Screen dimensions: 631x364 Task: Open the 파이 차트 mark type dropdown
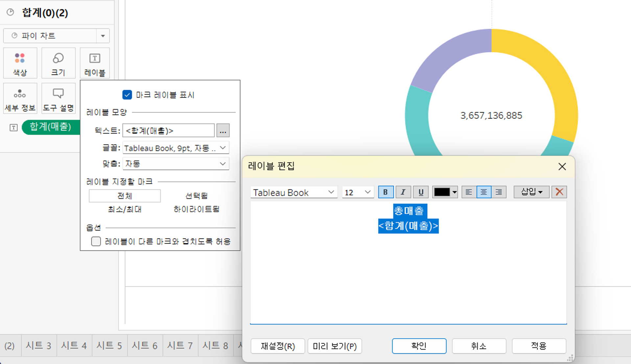pos(103,36)
